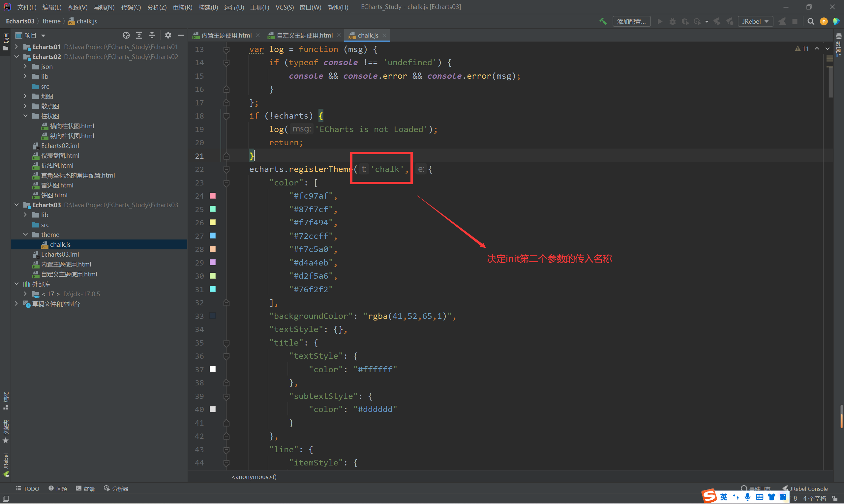Screen dimensions: 844x504
Task: Collapse the 柱状图 folder
Action: click(25, 116)
